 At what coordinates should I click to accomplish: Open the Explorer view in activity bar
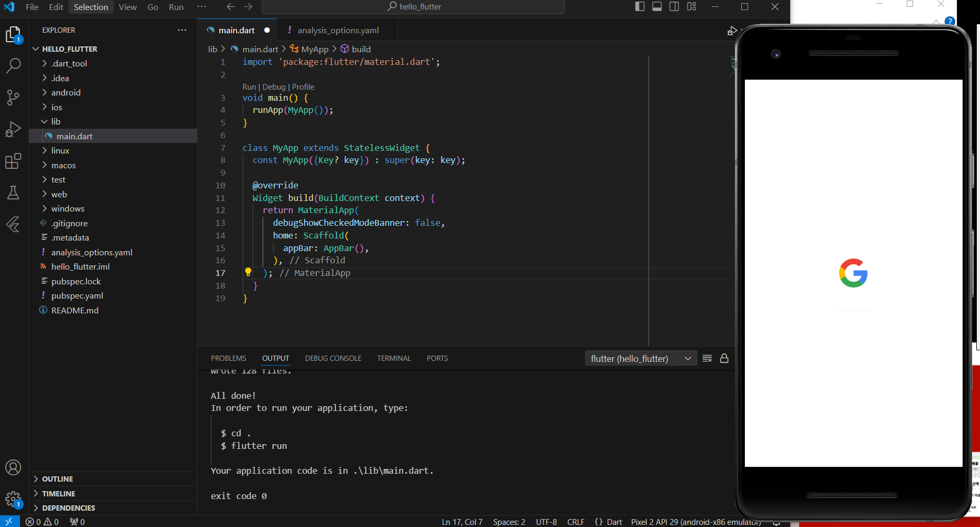pos(13,35)
